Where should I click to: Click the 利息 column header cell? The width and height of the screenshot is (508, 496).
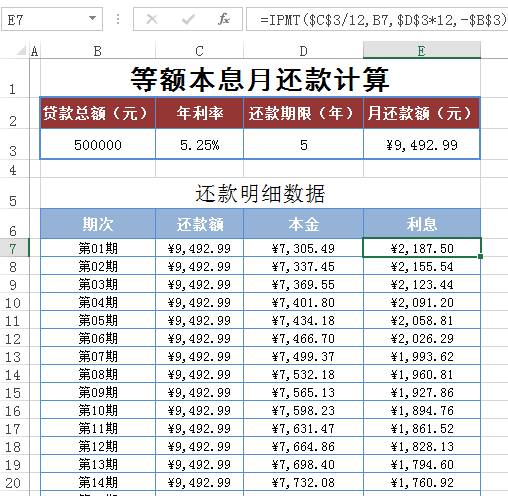(422, 224)
